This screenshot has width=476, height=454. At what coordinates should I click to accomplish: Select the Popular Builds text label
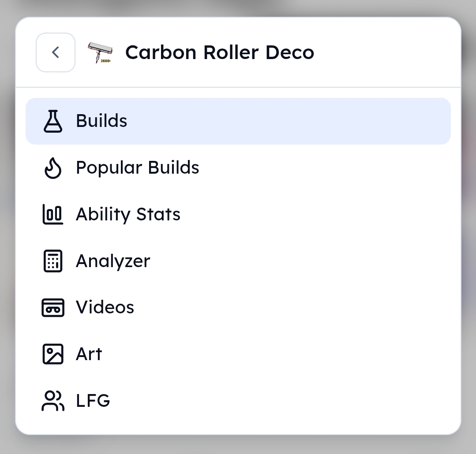click(138, 167)
